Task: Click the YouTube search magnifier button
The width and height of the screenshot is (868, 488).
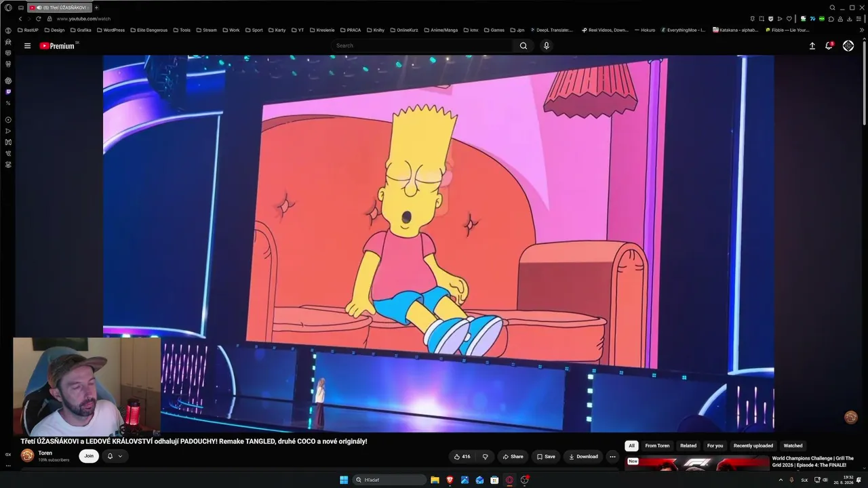Action: [524, 46]
